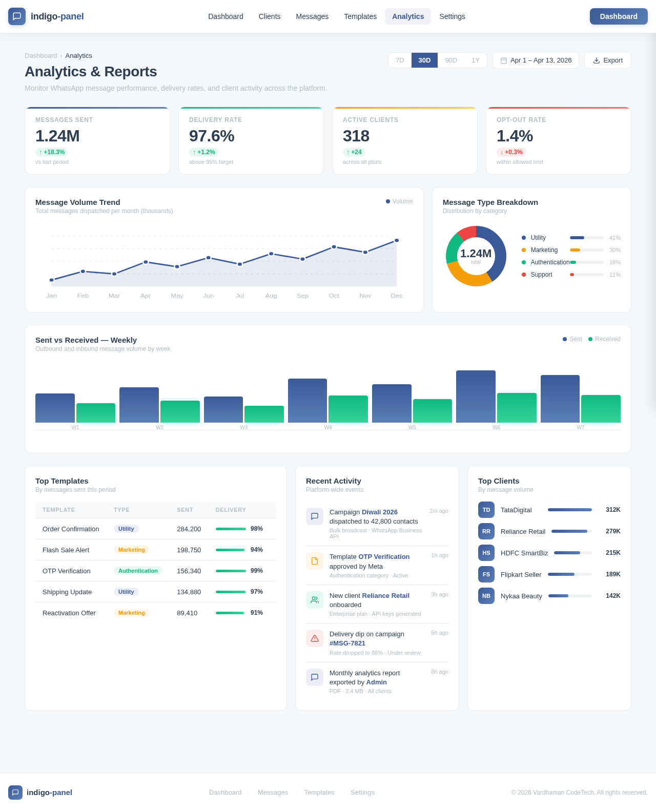Click the RR avatar for Reliance Retail
656x812 pixels.
pyautogui.click(x=486, y=531)
